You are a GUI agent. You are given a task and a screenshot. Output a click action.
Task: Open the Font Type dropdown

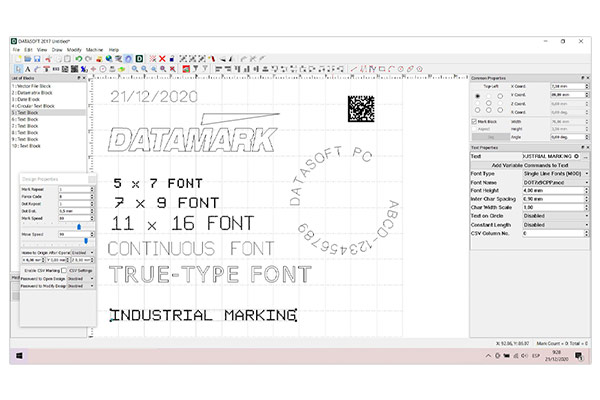pyautogui.click(x=556, y=173)
